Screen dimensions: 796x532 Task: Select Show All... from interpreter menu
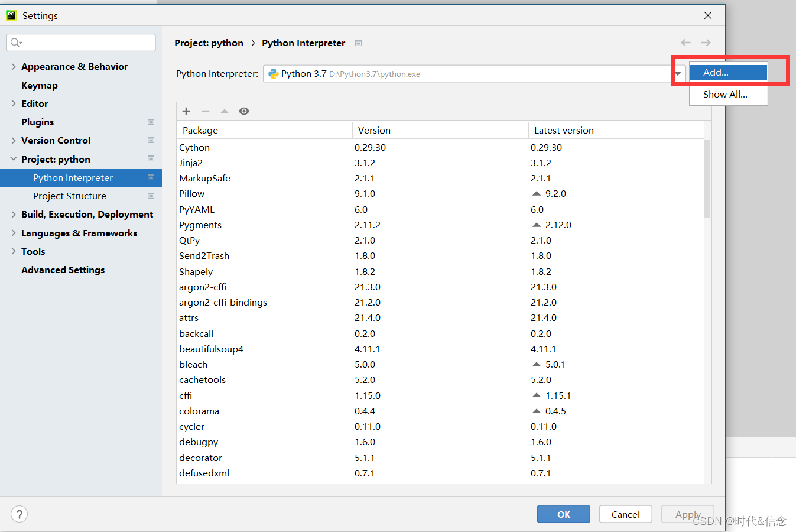click(728, 95)
